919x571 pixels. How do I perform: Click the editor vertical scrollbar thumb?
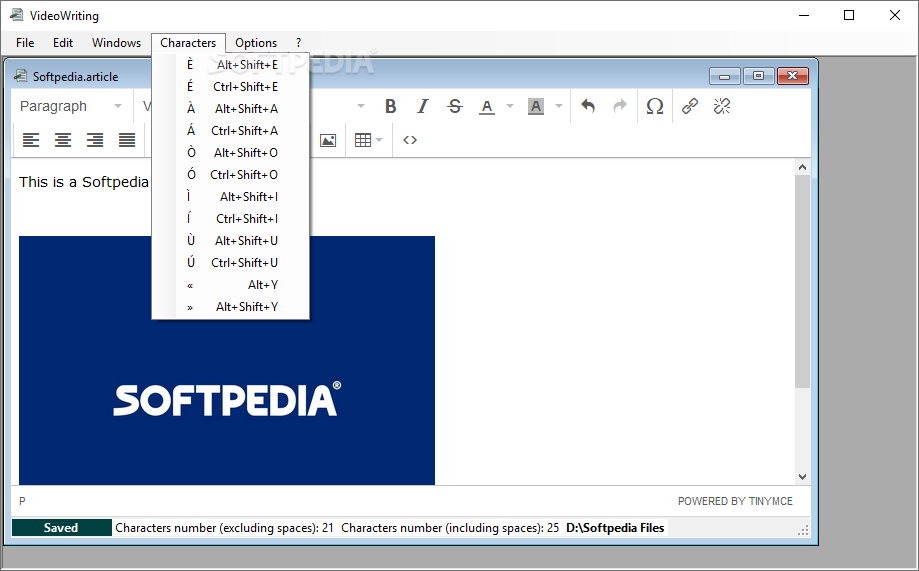coord(802,281)
